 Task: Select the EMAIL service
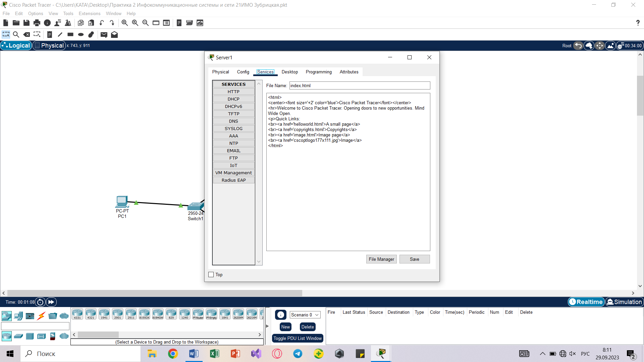[233, 150]
